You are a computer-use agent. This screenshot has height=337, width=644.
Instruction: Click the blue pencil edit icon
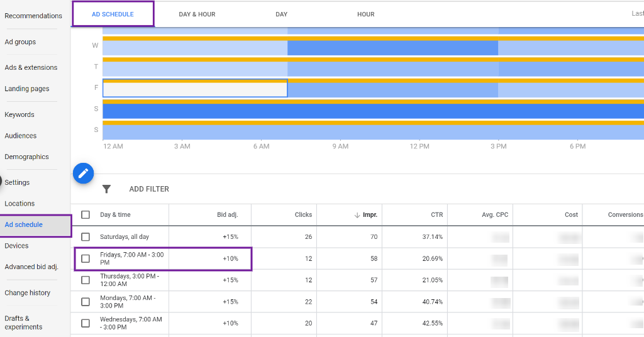click(x=83, y=173)
